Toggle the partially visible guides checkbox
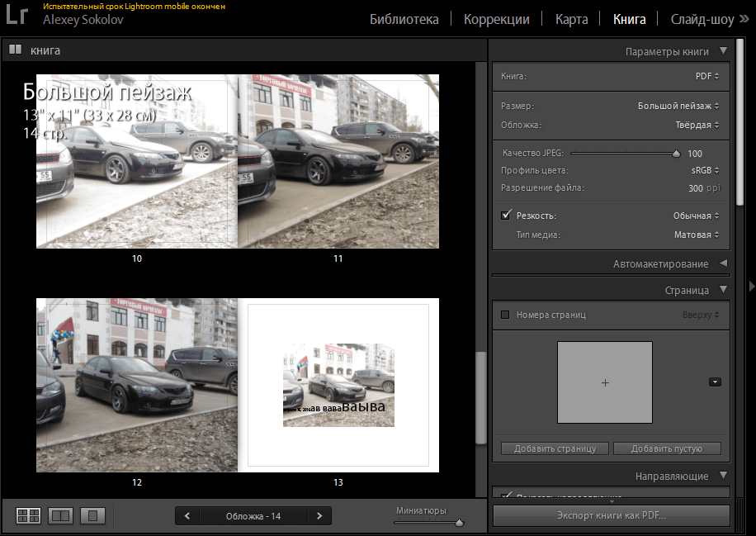This screenshot has width=756, height=536. coord(506,495)
